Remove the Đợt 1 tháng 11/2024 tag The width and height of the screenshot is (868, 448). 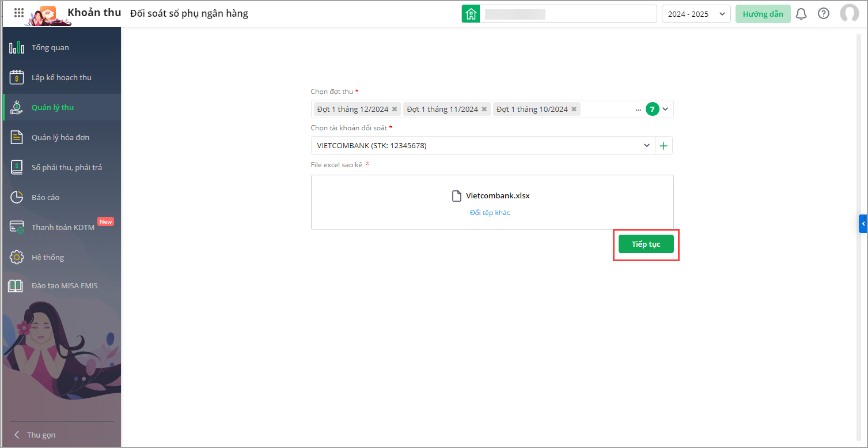tap(484, 109)
